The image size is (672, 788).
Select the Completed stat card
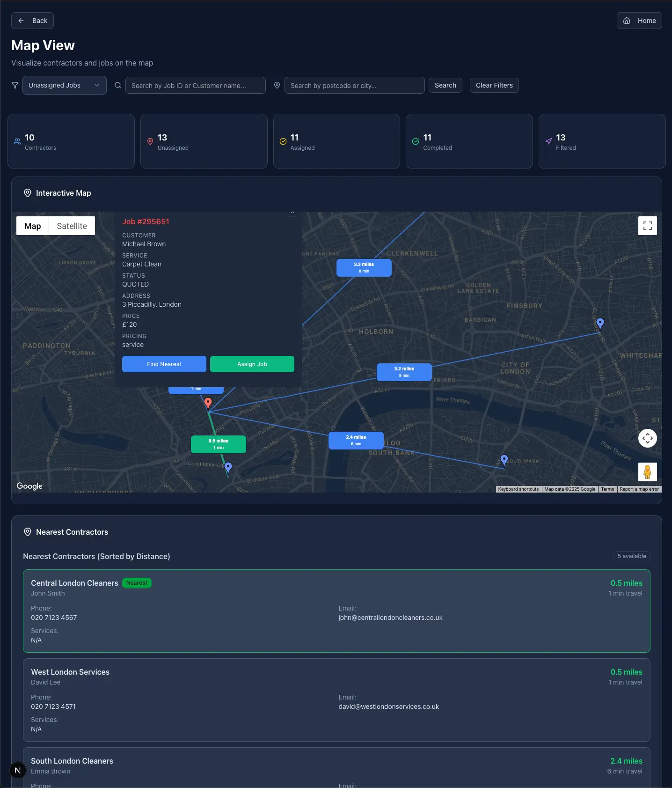tap(469, 141)
